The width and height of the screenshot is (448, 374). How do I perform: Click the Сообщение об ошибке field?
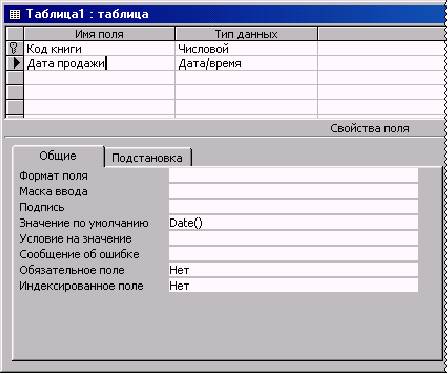(293, 254)
